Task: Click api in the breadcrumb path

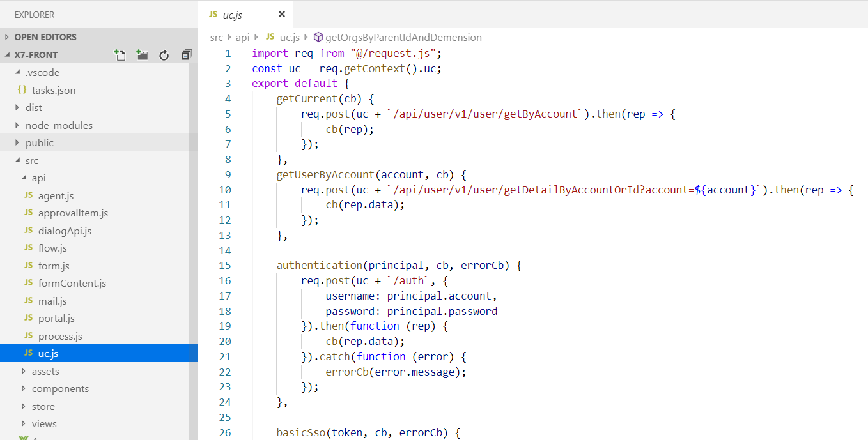Action: (x=242, y=38)
